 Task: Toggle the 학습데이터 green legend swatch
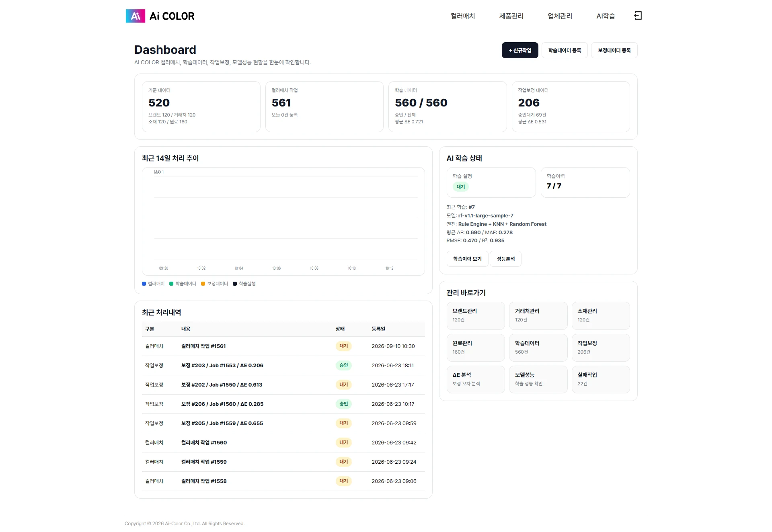pyautogui.click(x=171, y=284)
